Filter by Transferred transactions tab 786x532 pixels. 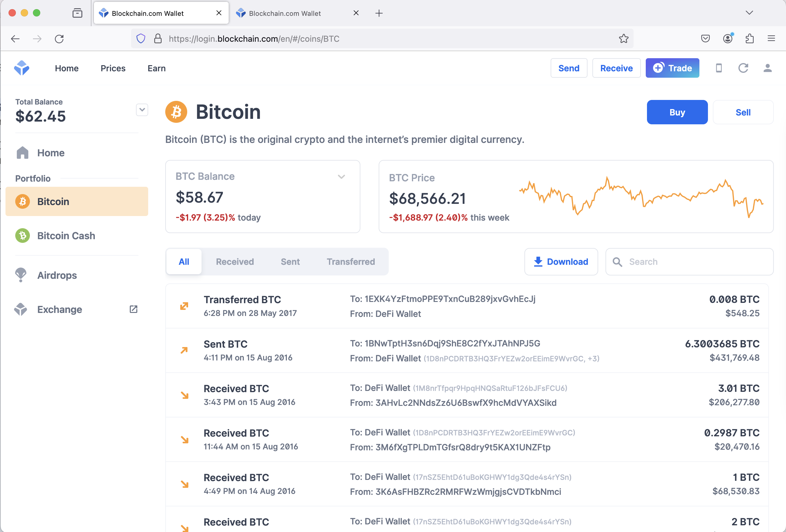click(351, 262)
